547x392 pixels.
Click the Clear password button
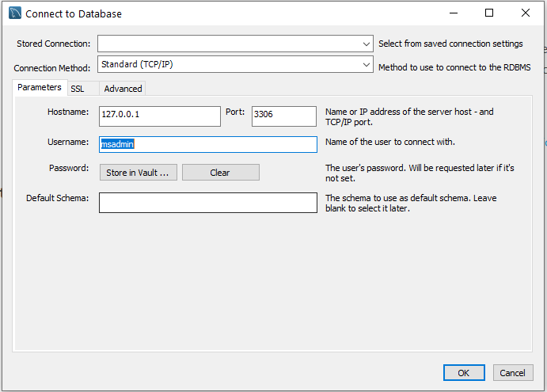(x=221, y=173)
